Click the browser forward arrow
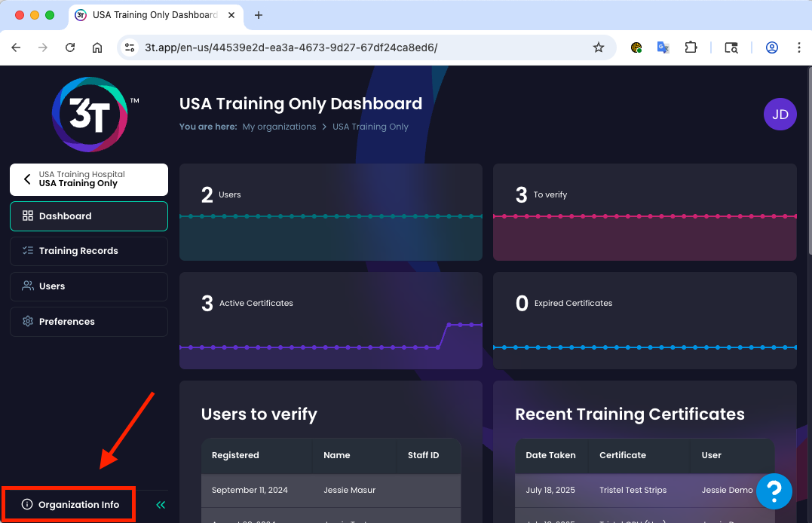812x523 pixels. tap(43, 47)
